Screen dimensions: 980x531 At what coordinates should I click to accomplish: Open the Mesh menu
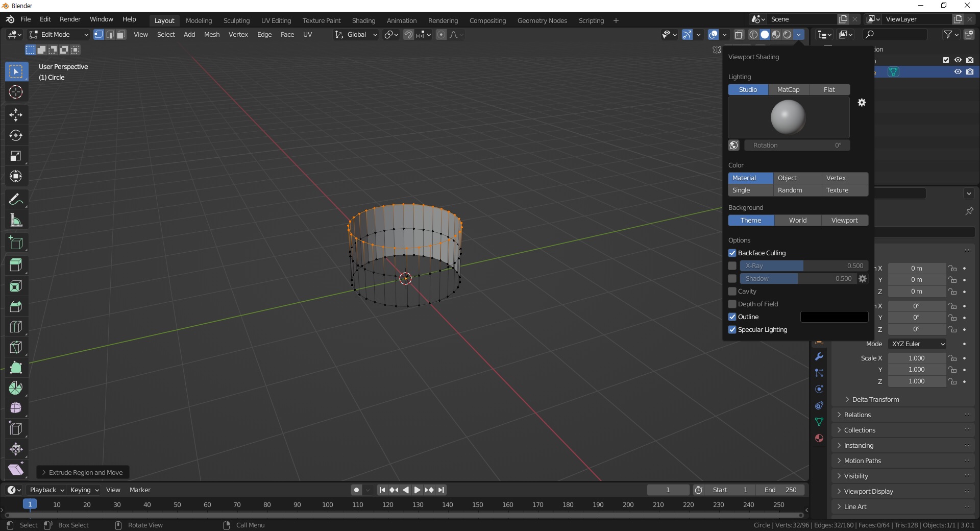tap(212, 35)
